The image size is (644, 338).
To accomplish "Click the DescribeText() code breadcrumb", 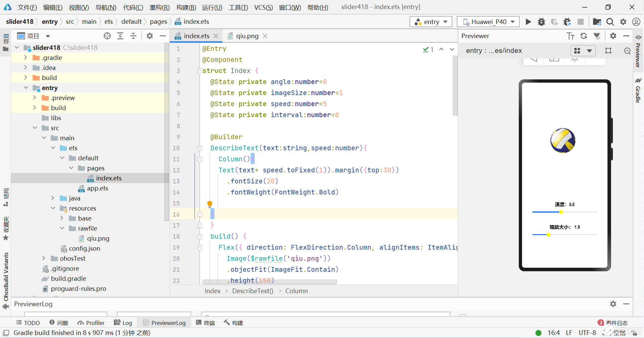I will [253, 291].
